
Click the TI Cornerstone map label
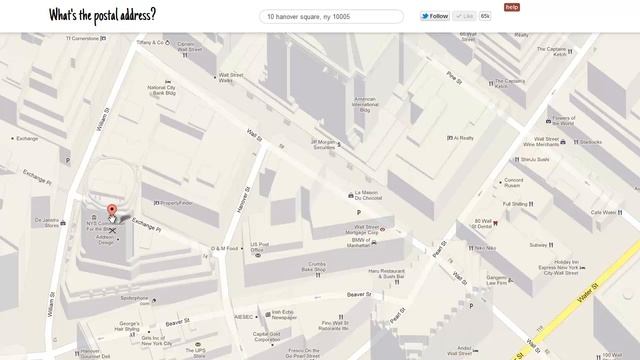[82, 38]
